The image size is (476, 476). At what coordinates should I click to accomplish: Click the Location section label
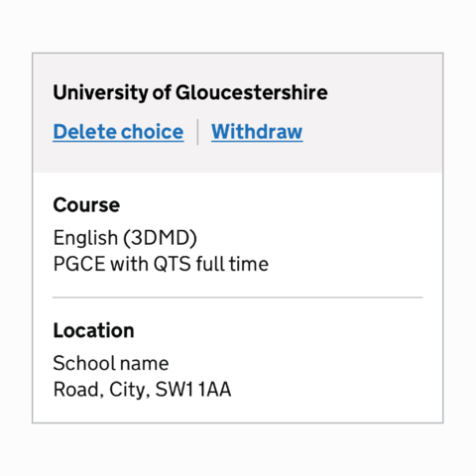tap(93, 330)
